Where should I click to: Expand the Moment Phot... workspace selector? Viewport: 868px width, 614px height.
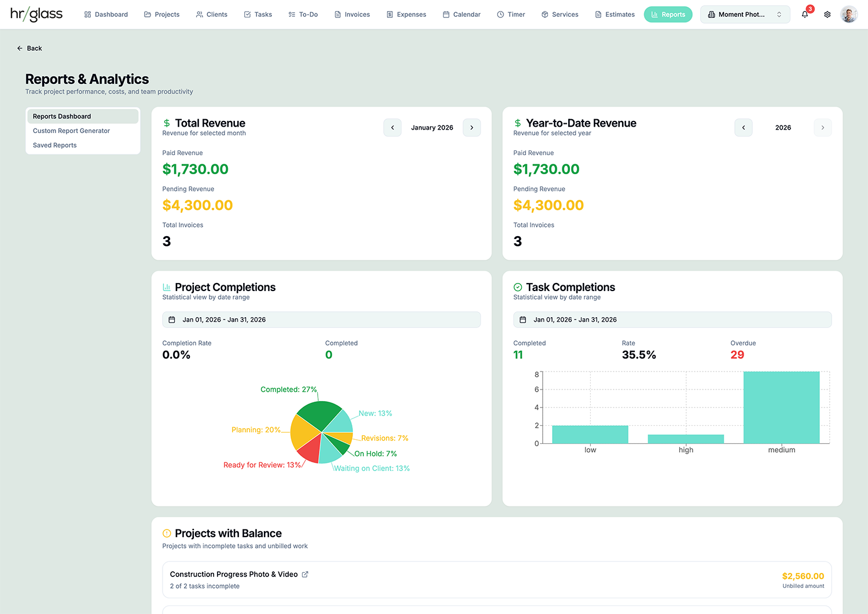745,14
